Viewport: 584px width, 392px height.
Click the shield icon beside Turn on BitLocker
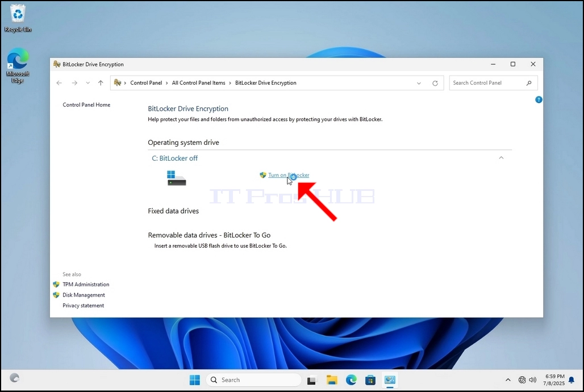click(x=263, y=175)
